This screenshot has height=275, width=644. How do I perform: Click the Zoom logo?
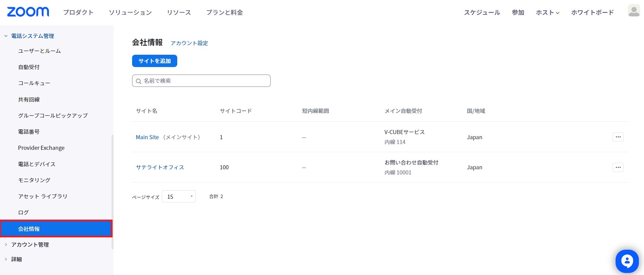pos(28,12)
